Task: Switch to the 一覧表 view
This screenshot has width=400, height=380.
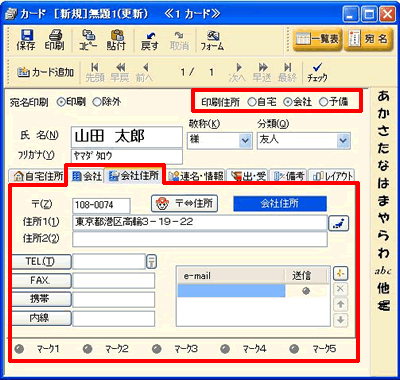Action: tap(317, 39)
